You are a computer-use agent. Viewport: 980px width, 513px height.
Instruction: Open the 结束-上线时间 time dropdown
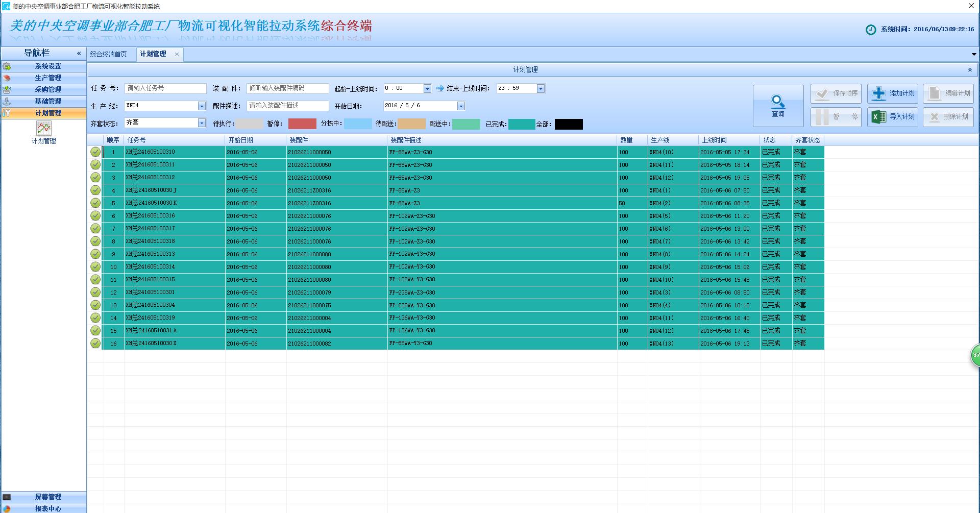pyautogui.click(x=541, y=89)
